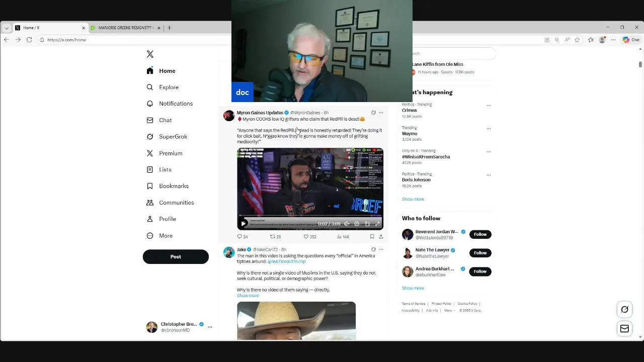Reply to the Myron Gaines post
Viewport: 644px width, 362px height.
[243, 236]
